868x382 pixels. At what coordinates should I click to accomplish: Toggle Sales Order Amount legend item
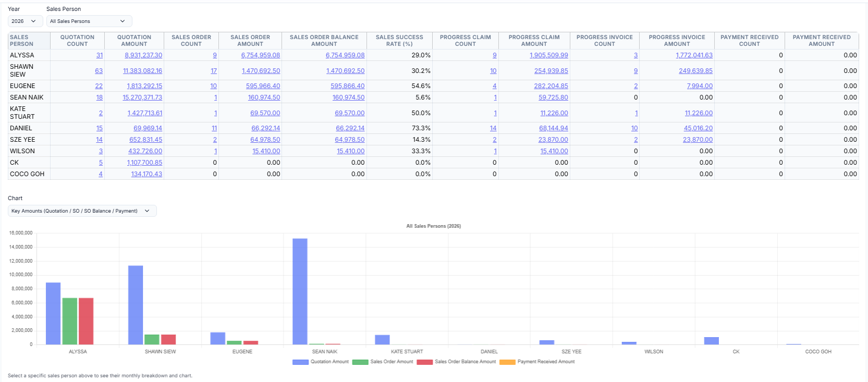pos(383,362)
